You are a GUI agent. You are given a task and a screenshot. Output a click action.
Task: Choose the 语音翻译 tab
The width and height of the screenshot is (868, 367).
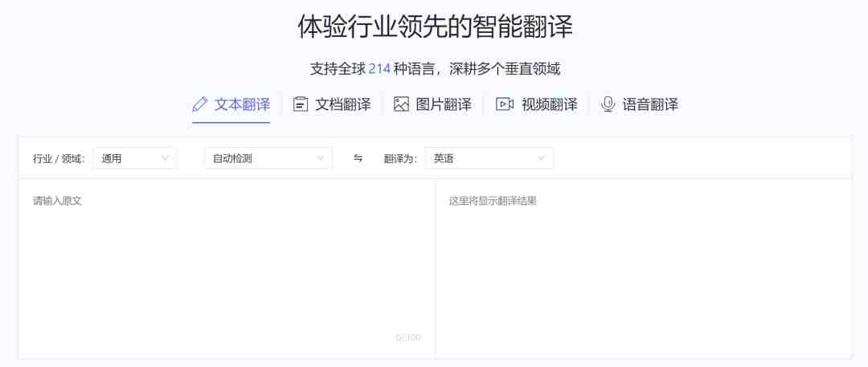tap(640, 104)
